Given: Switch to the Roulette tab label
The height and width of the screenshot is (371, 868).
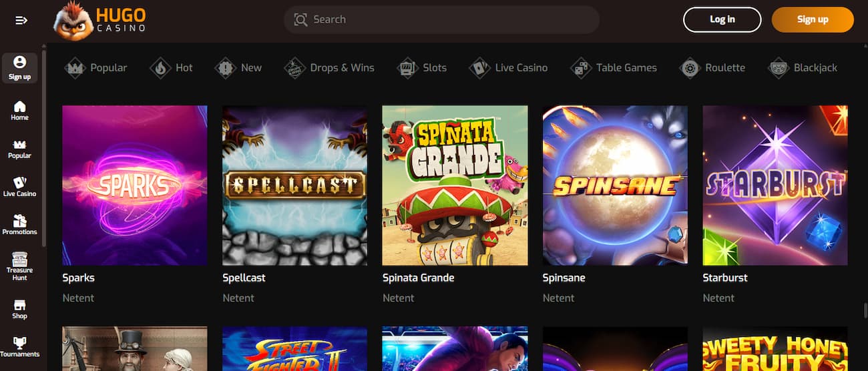Looking at the screenshot, I should coord(725,67).
